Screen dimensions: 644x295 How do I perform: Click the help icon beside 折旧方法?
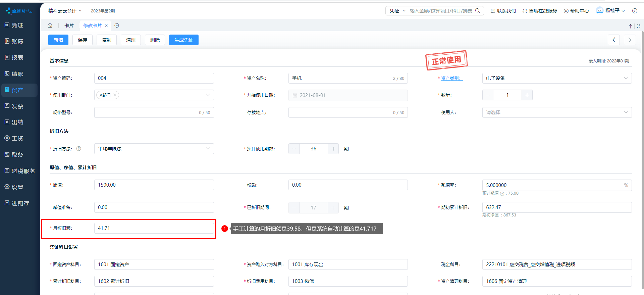tap(79, 149)
